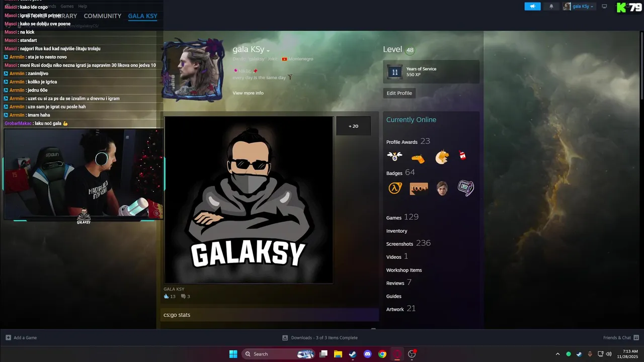Open the GALAKSY artwork showcase image
Viewport: 644px width, 362px height.
249,200
